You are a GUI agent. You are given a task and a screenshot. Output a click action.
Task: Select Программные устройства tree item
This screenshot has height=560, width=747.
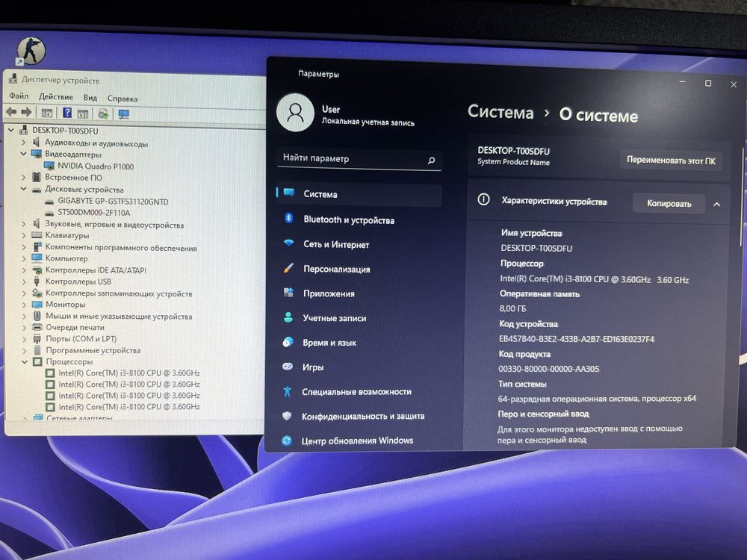[93, 350]
